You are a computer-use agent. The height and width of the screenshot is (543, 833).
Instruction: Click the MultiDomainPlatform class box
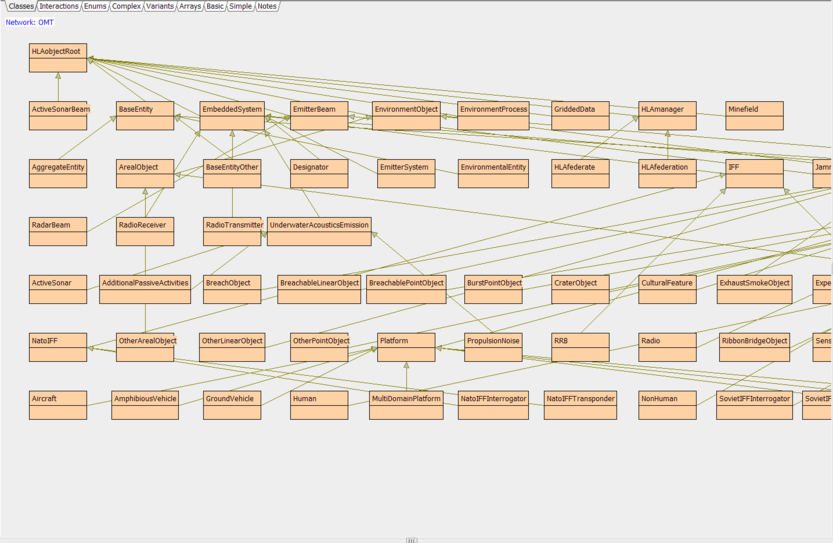[x=406, y=405]
